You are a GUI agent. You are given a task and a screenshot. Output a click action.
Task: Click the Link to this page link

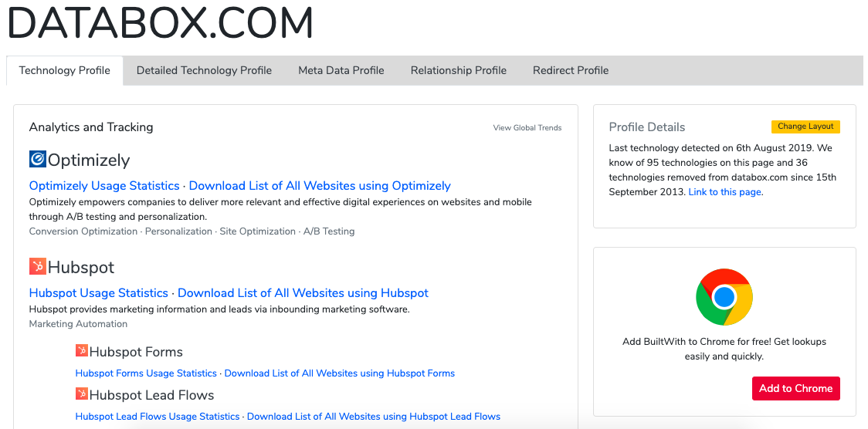[x=724, y=192]
